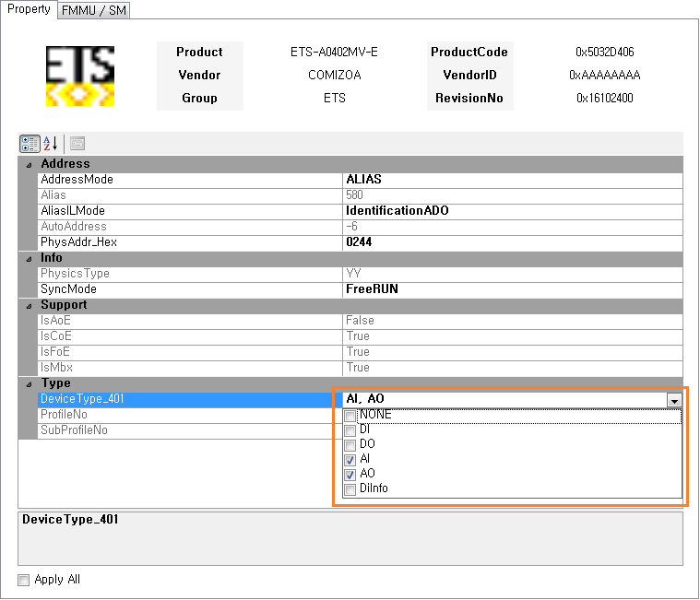
Task: Uncheck the AO device type checkbox
Action: (350, 475)
